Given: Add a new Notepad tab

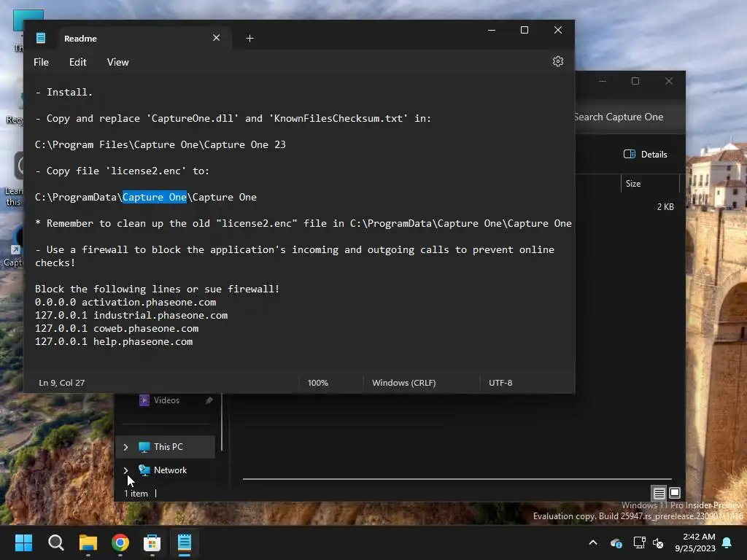Looking at the screenshot, I should pyautogui.click(x=249, y=38).
